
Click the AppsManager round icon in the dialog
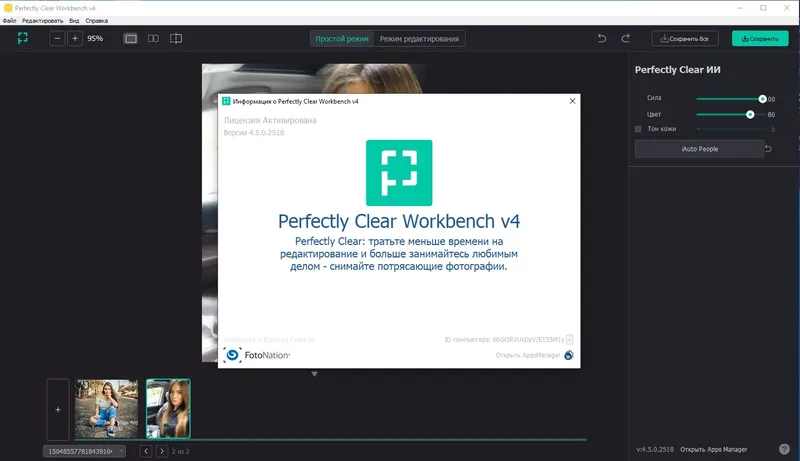(x=569, y=355)
